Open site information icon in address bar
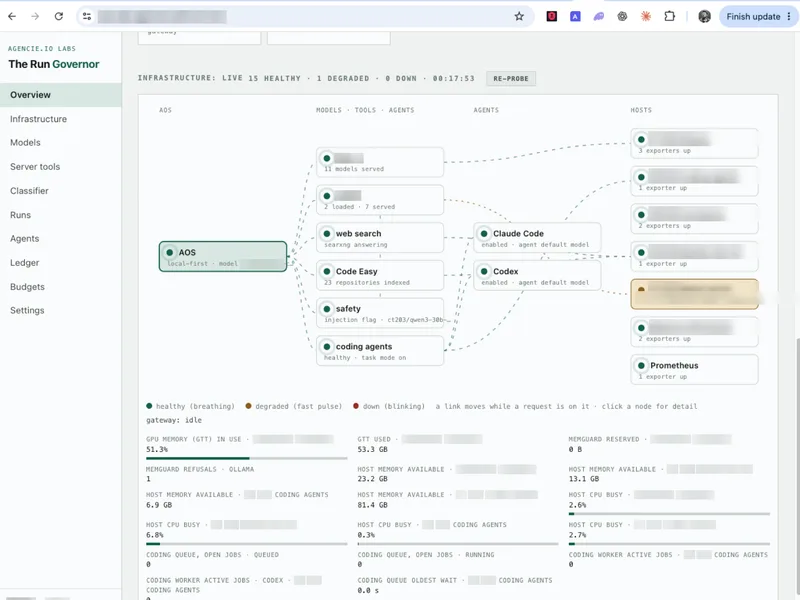Viewport: 800px width, 600px height. tap(87, 16)
